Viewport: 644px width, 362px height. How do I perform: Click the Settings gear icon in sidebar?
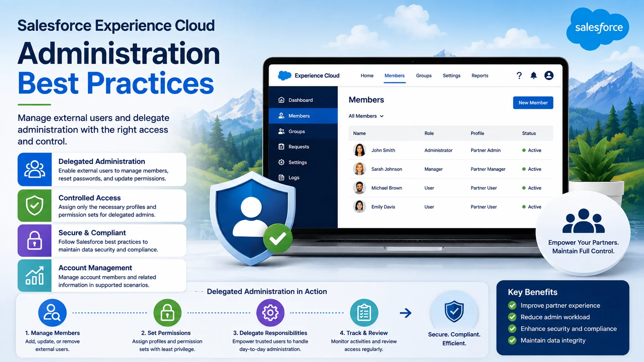(x=282, y=162)
